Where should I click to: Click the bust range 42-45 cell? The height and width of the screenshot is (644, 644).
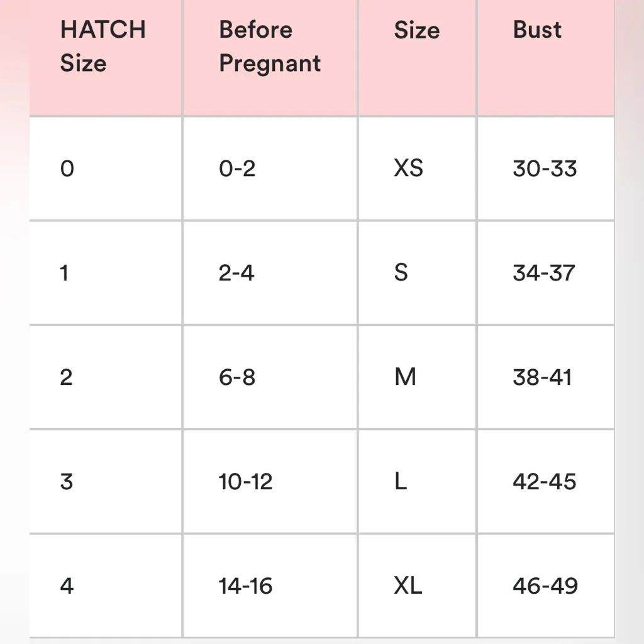(545, 482)
